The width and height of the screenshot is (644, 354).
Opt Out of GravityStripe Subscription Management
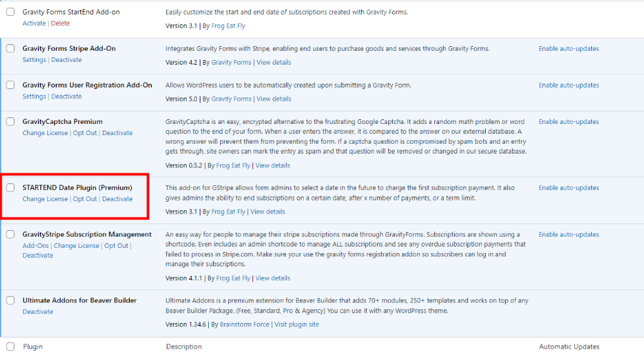(116, 246)
